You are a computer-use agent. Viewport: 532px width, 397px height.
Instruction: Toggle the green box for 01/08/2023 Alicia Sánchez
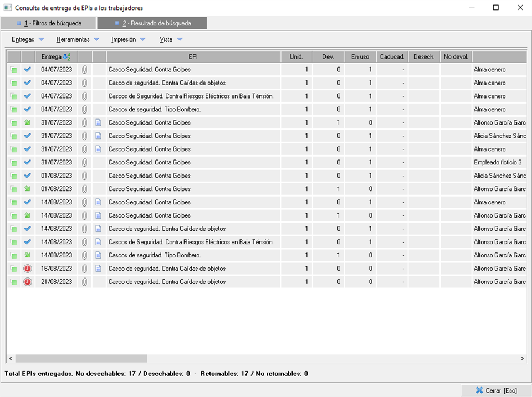pyautogui.click(x=14, y=176)
